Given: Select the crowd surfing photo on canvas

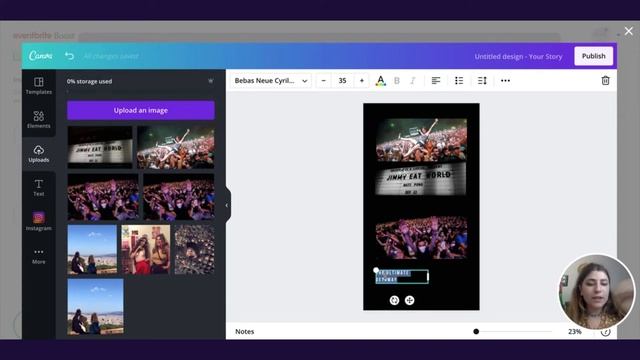Looking at the screenshot, I should click(x=421, y=140).
